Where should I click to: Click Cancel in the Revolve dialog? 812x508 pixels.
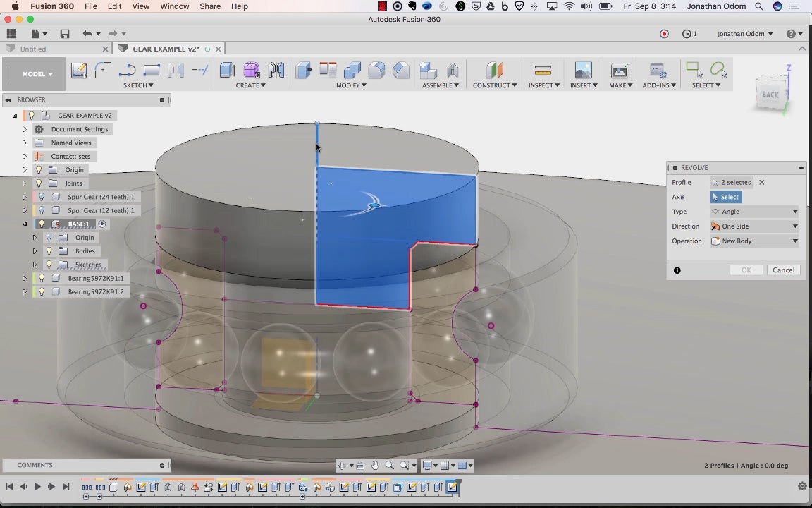click(x=783, y=270)
